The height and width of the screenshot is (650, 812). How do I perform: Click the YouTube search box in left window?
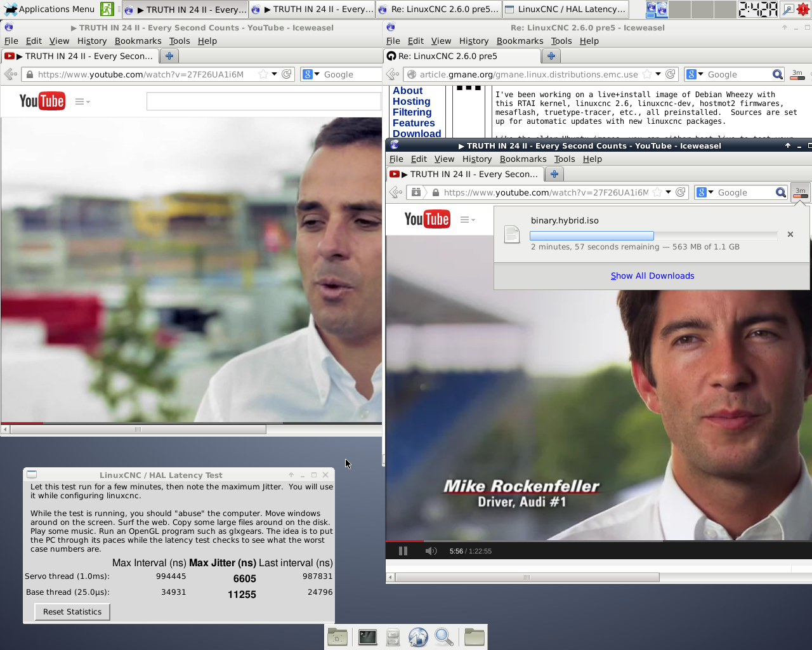click(x=263, y=102)
